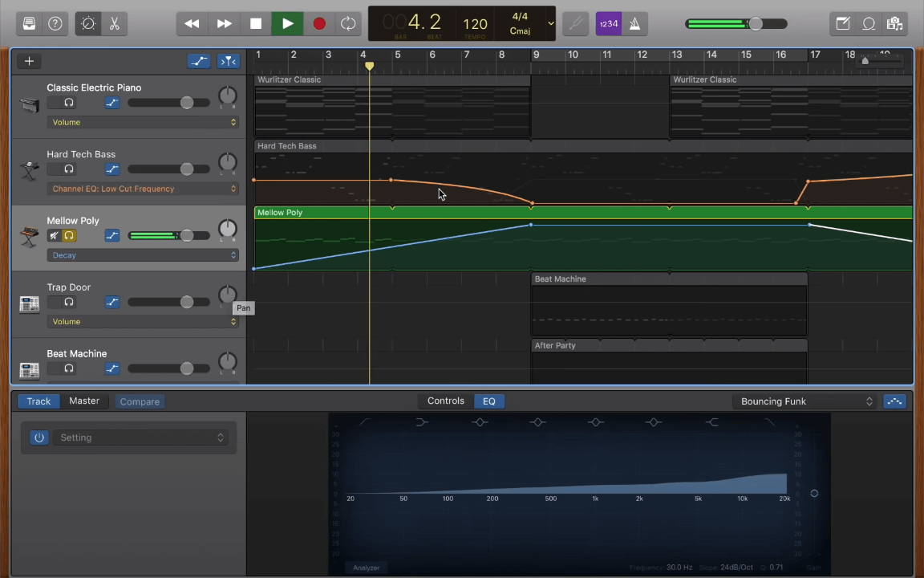This screenshot has height=578, width=924.
Task: Open the editors with the scissors icon
Action: coord(115,23)
